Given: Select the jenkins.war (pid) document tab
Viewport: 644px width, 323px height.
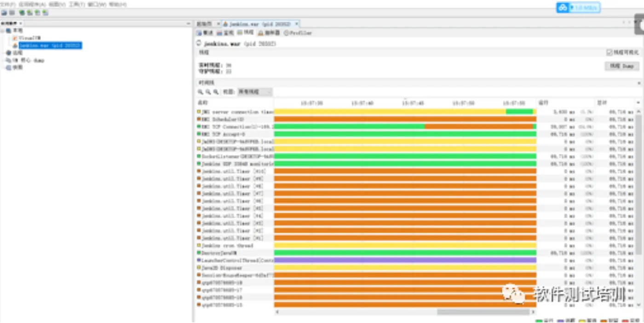Looking at the screenshot, I should click(262, 23).
